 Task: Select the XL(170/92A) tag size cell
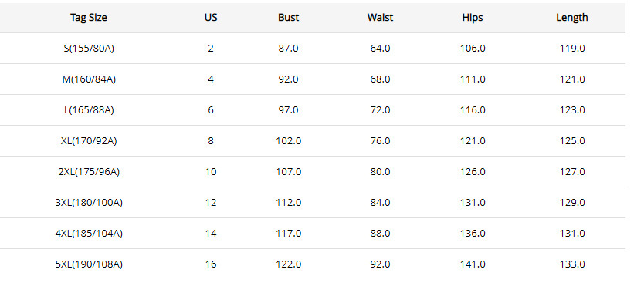tap(89, 140)
